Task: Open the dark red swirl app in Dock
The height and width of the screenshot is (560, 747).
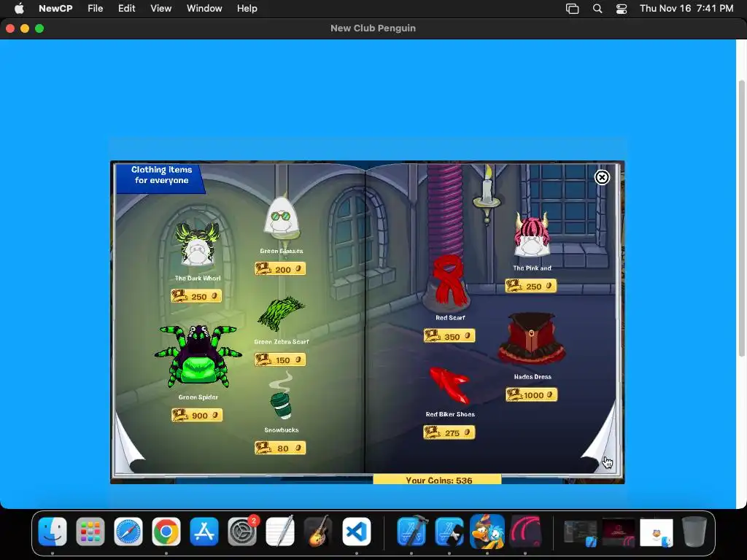Action: (525, 531)
